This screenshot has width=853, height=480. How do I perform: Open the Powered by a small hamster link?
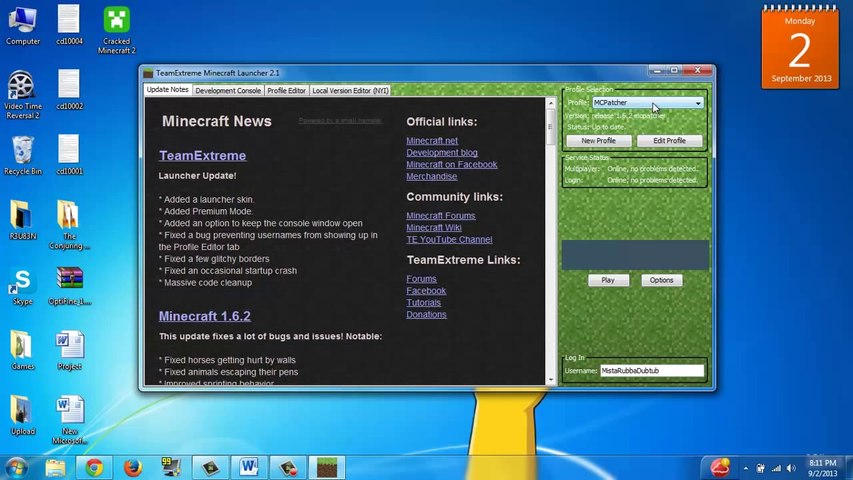coord(340,121)
